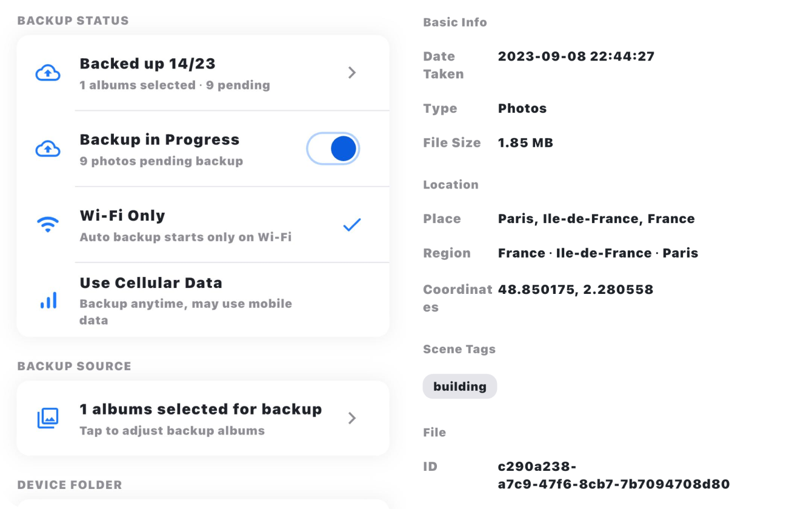Image resolution: width=812 pixels, height=509 pixels.
Task: Click the cloud icon next to Backup in Progress
Action: point(48,148)
